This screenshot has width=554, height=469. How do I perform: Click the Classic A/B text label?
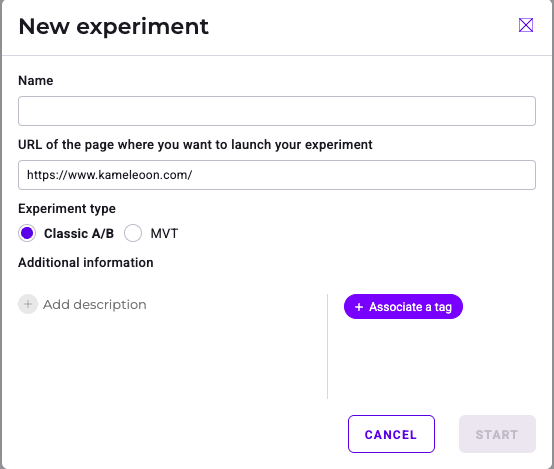(x=79, y=234)
